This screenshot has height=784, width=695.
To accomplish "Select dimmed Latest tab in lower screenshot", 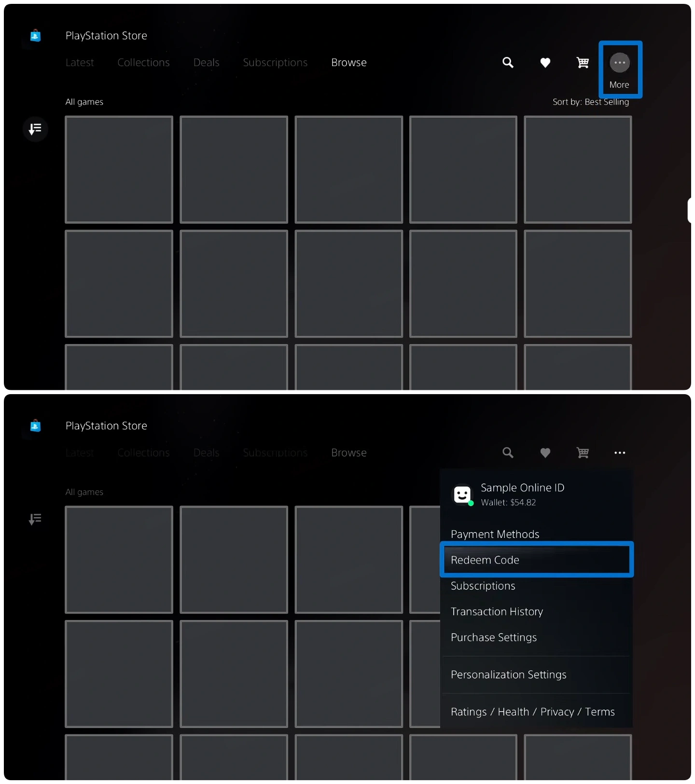I will 80,453.
